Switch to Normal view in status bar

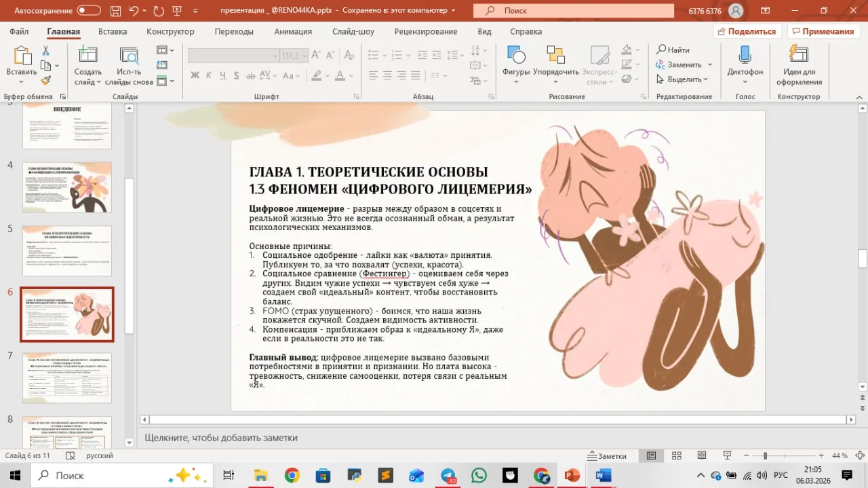[x=651, y=455]
